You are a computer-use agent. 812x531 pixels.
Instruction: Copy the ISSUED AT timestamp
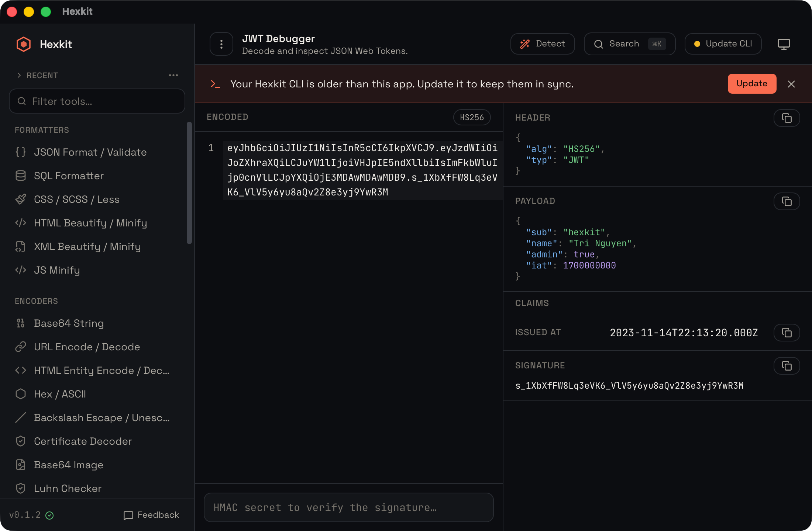pos(787,333)
